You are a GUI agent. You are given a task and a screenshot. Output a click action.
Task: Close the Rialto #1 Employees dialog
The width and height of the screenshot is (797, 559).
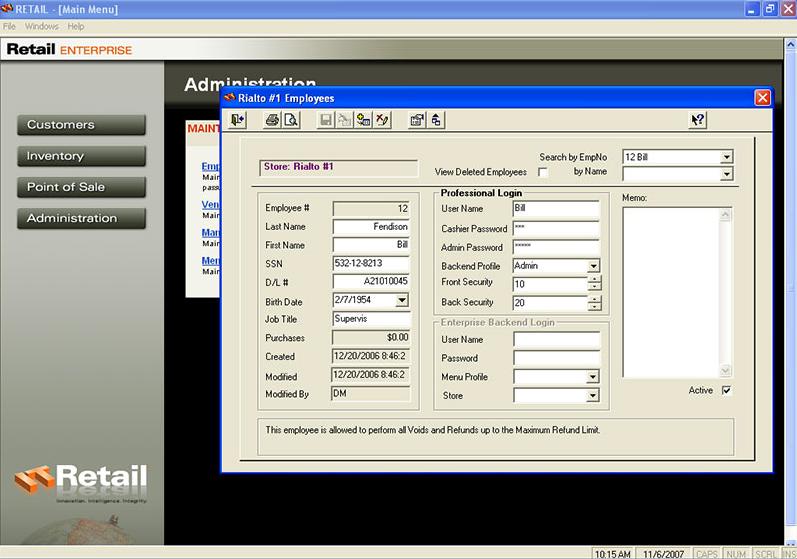[x=762, y=98]
